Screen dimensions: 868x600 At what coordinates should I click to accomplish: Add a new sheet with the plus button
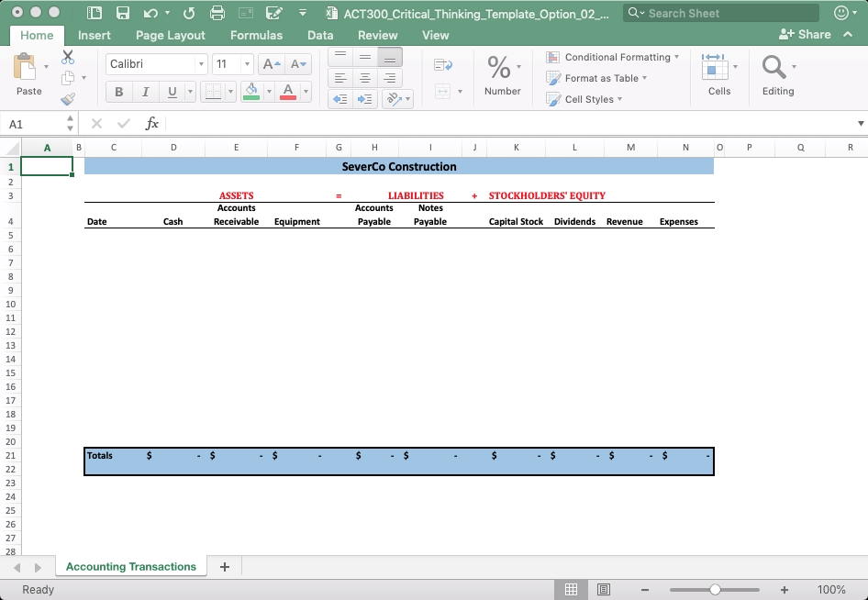pyautogui.click(x=225, y=567)
